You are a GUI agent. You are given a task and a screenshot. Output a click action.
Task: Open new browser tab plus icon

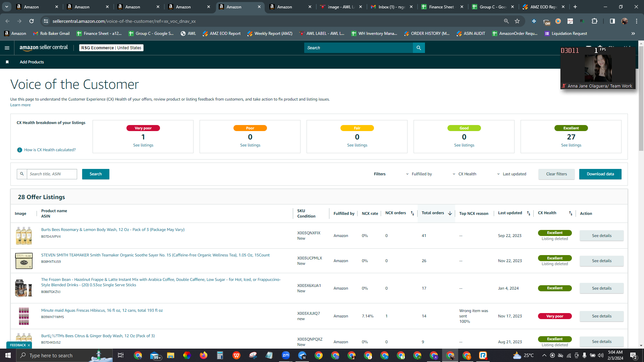575,7
